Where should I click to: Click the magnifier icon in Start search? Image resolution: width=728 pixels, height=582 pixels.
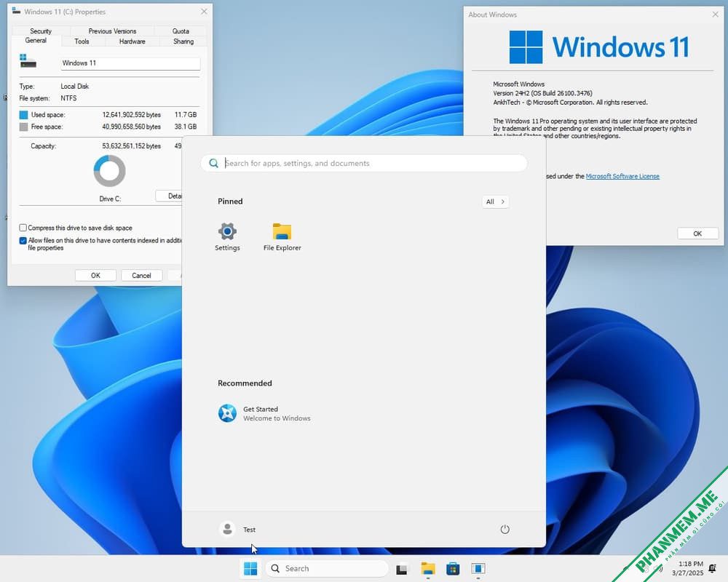point(213,164)
